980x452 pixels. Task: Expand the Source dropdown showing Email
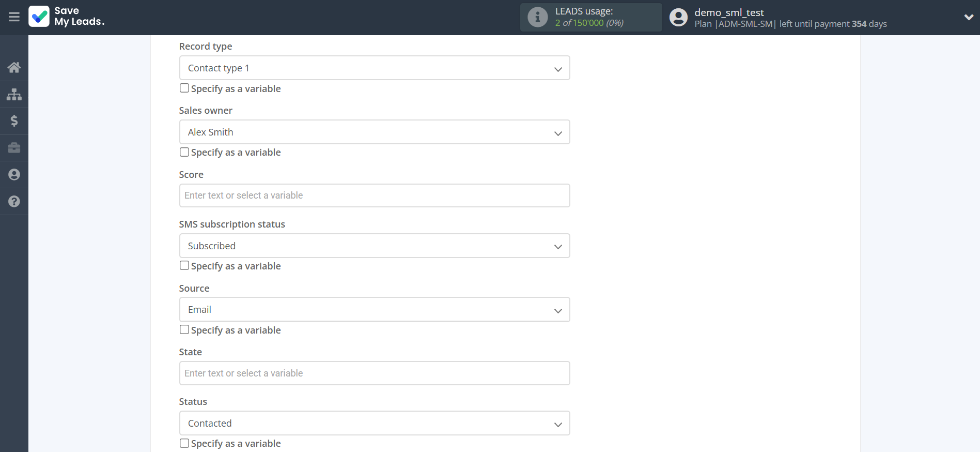[x=374, y=310]
